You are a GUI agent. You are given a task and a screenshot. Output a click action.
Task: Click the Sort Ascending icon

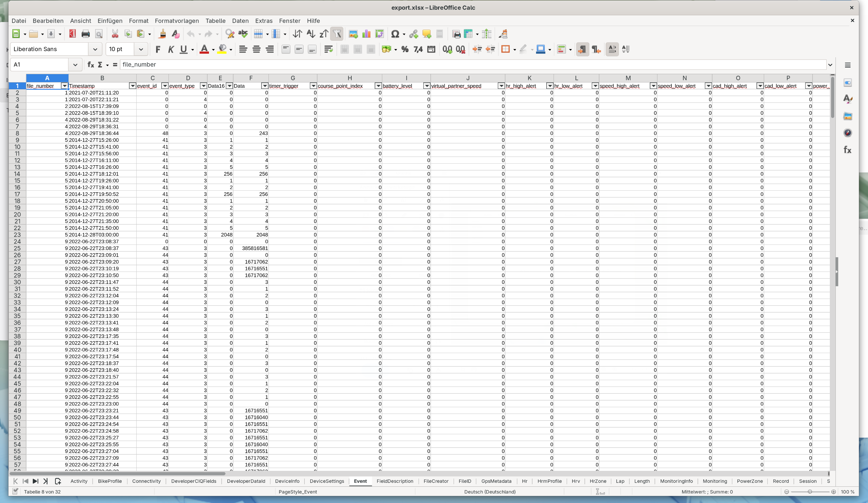click(311, 34)
